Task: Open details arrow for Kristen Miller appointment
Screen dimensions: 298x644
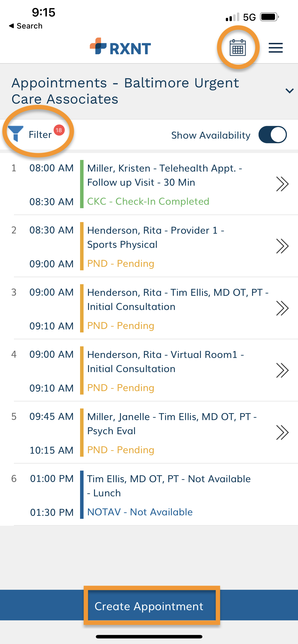Action: click(282, 184)
